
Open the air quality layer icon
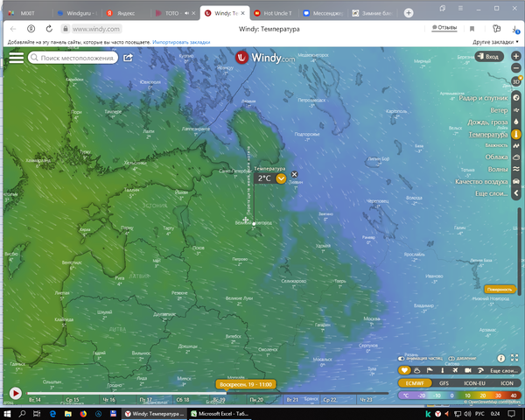coord(515,181)
